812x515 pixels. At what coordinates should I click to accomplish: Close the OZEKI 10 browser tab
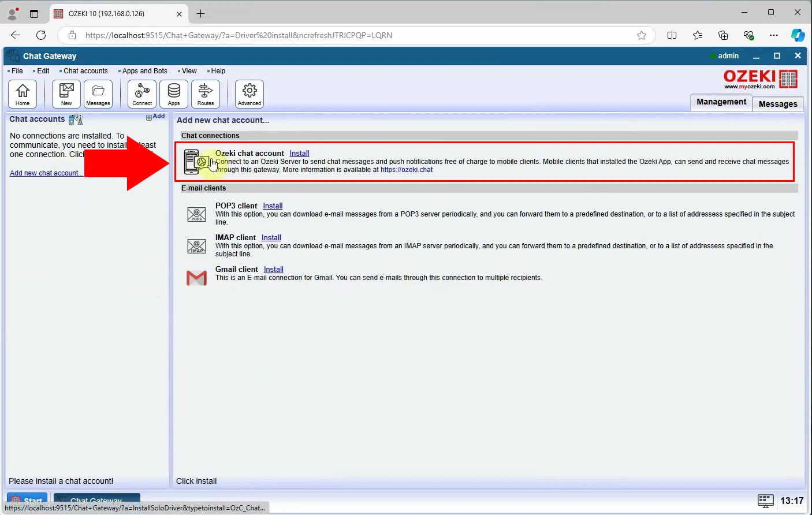pyautogui.click(x=179, y=14)
